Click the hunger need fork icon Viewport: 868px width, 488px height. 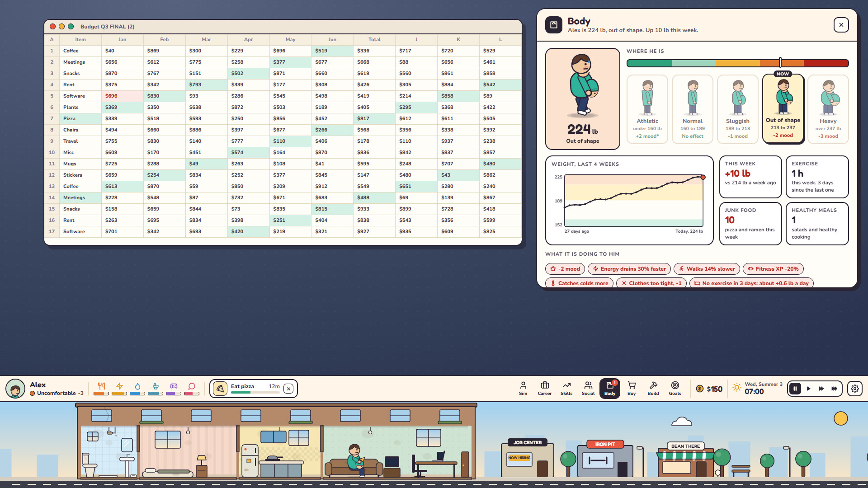101,386
